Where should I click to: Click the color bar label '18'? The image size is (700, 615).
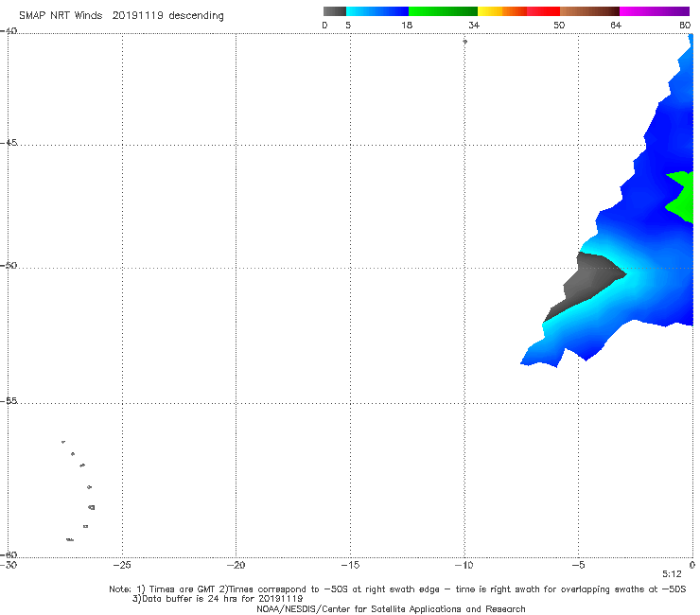[x=407, y=25]
